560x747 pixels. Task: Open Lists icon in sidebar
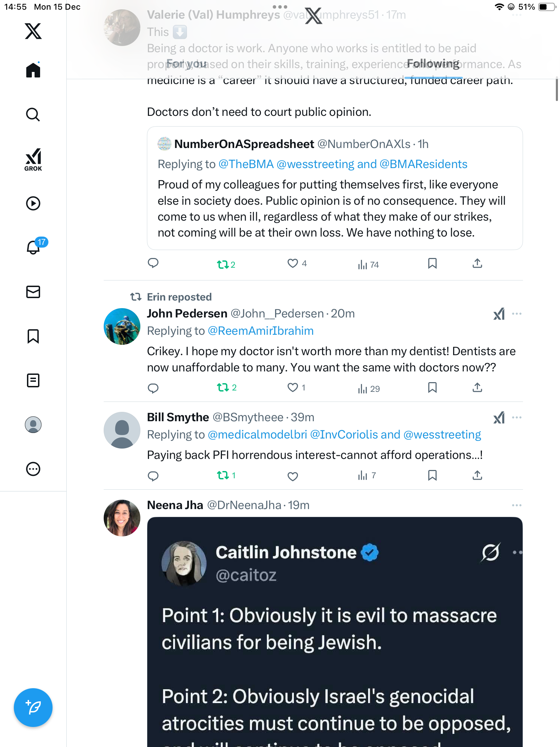pos(33,380)
